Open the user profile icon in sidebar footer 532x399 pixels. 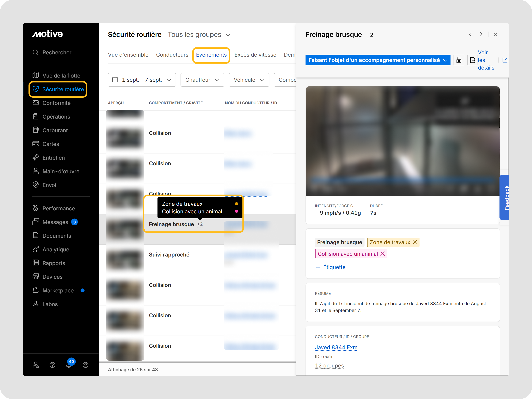coord(85,365)
